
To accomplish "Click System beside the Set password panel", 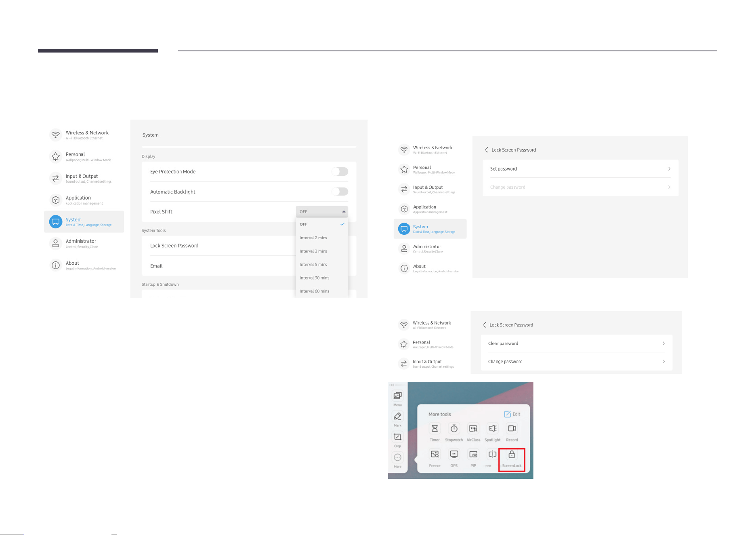I will pos(430,229).
